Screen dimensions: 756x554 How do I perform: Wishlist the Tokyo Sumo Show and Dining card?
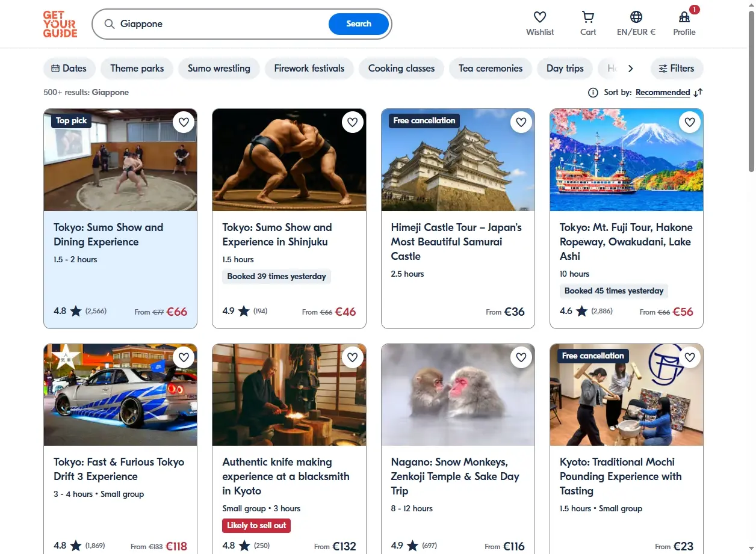184,123
